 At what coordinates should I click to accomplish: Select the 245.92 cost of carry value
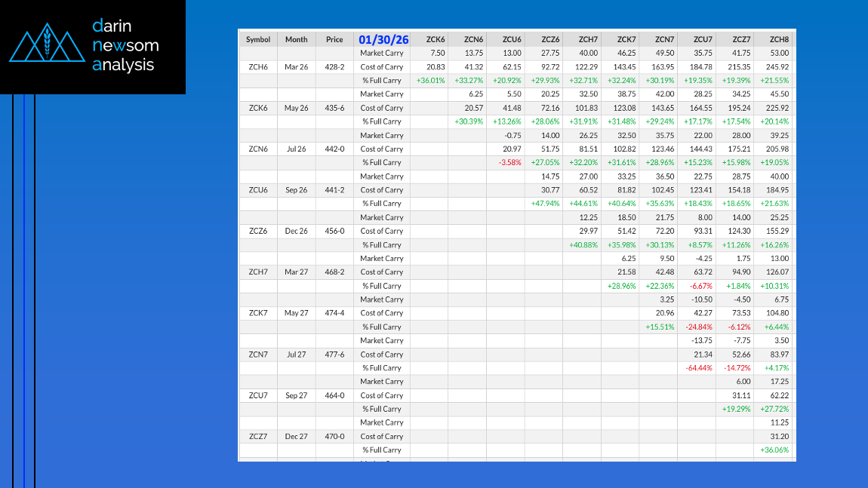[778, 67]
